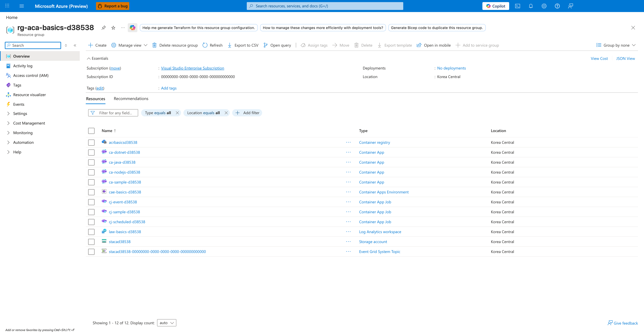Click No deployments link

pos(452,68)
